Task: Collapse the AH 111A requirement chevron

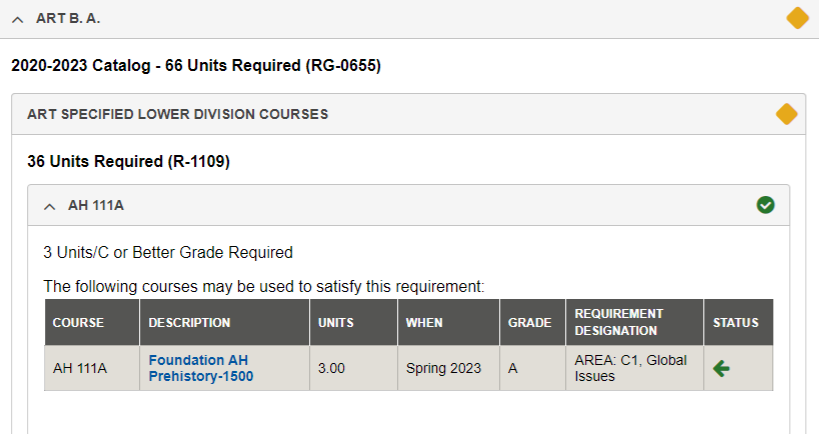Action: pyautogui.click(x=50, y=206)
